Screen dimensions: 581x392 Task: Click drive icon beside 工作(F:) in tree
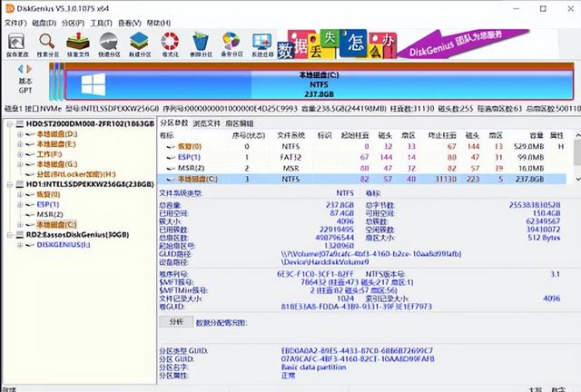[30, 154]
